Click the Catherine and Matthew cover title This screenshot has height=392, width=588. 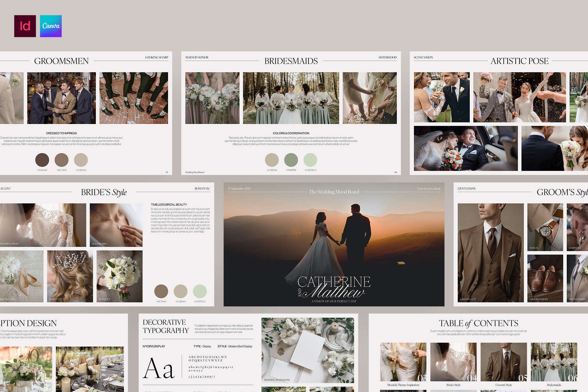coord(334,287)
